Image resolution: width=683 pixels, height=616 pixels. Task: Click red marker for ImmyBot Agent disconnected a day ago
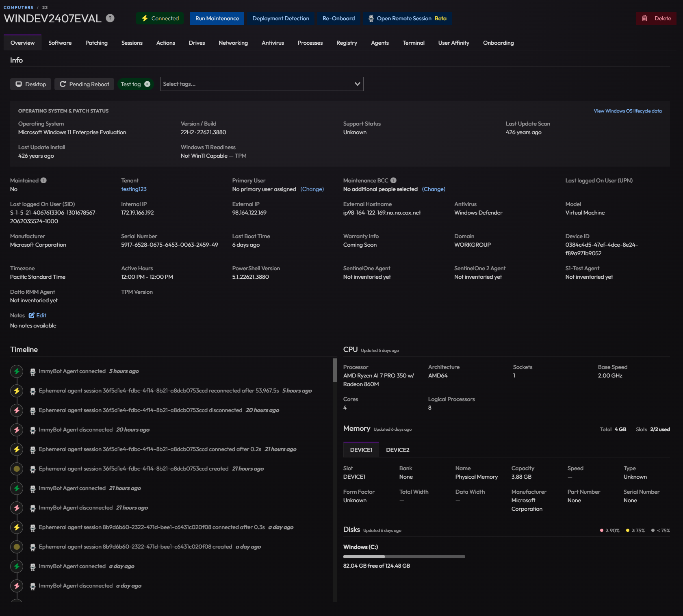[x=17, y=586]
